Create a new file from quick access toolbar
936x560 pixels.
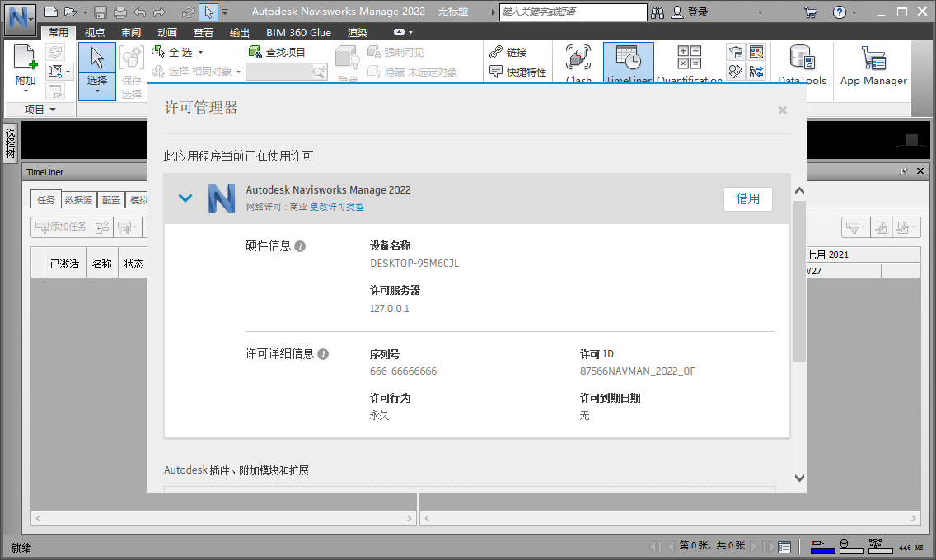click(51, 12)
